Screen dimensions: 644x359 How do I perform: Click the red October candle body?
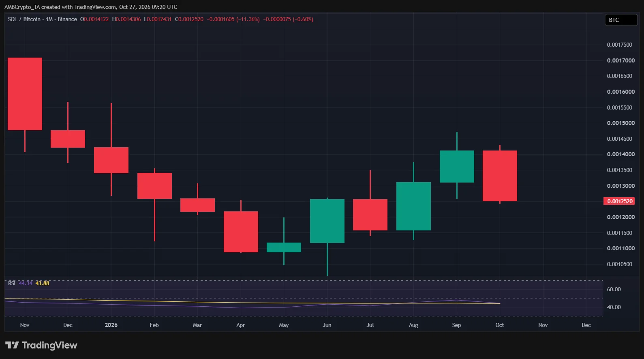tap(500, 176)
